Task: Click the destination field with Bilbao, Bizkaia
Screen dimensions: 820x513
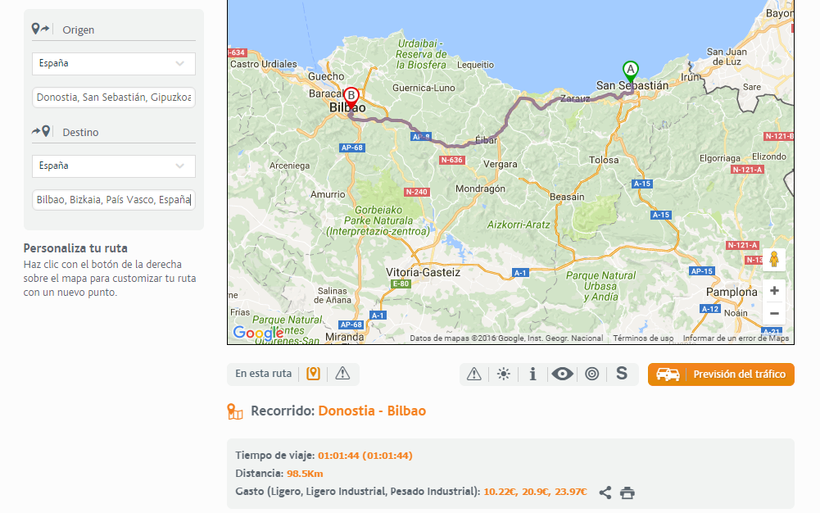Action: (x=113, y=200)
